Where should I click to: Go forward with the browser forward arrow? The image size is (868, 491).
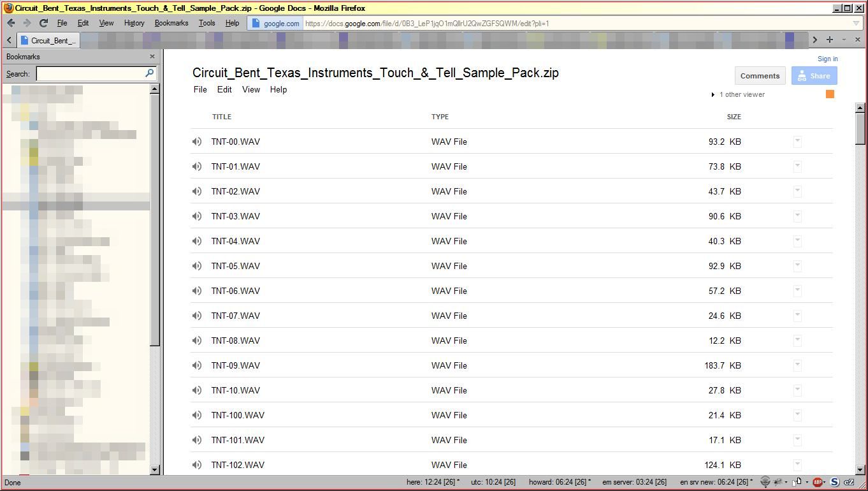click(x=27, y=23)
